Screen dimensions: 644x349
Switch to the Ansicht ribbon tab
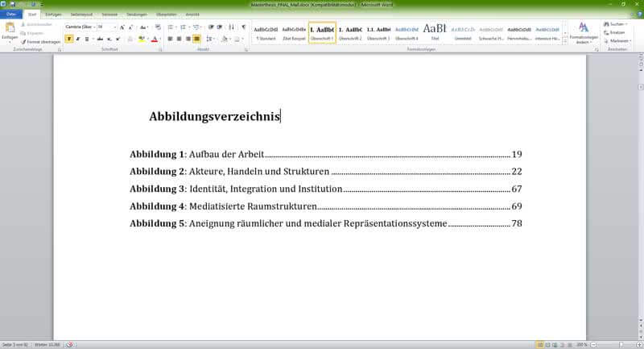pyautogui.click(x=192, y=15)
